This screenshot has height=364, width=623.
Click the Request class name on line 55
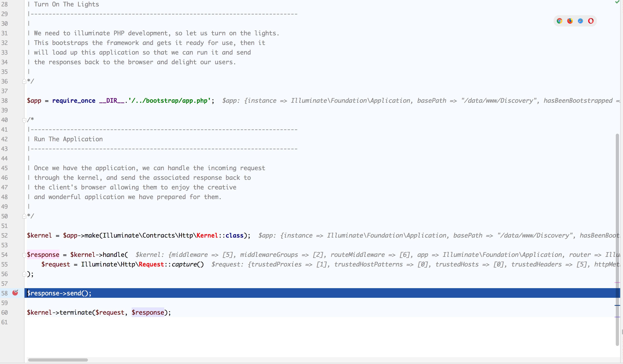[x=151, y=264]
